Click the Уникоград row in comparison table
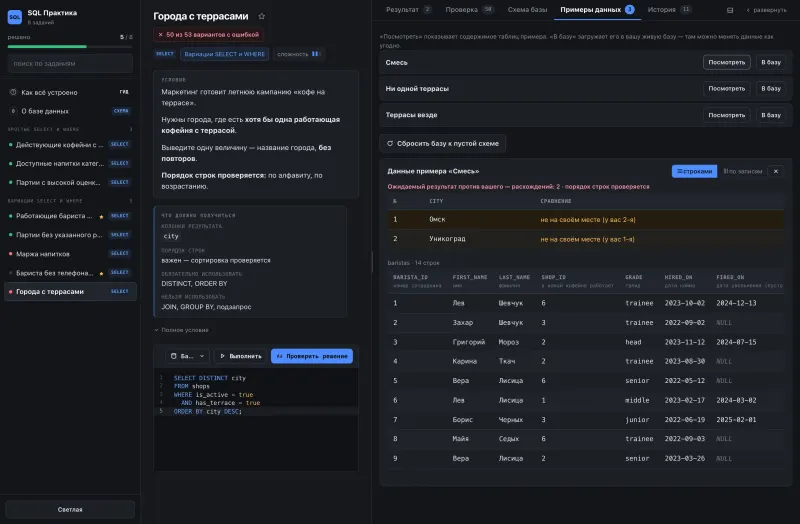The height and width of the screenshot is (524, 800). pos(585,239)
